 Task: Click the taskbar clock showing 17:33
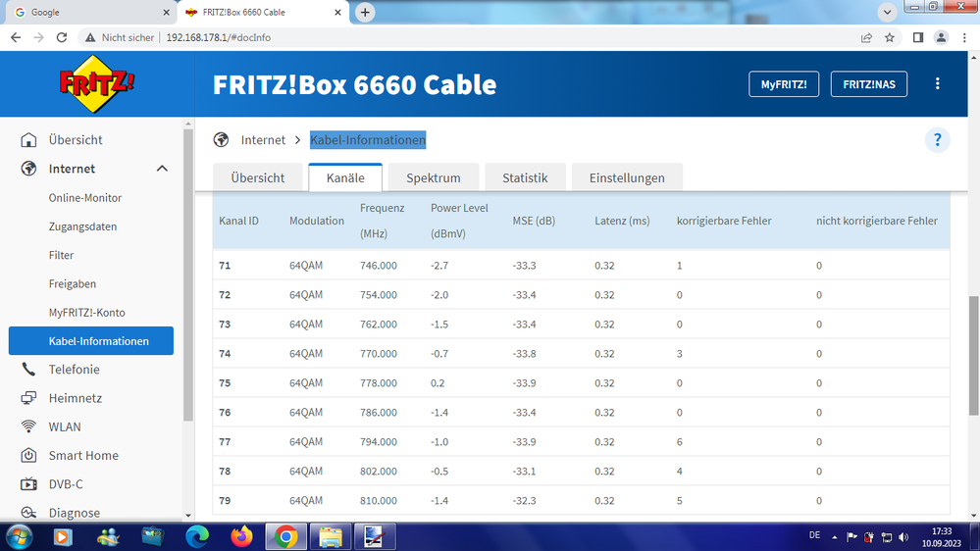941,537
